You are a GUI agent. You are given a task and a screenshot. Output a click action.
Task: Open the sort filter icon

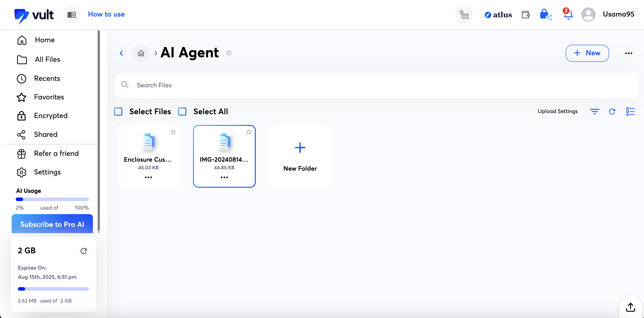click(595, 112)
